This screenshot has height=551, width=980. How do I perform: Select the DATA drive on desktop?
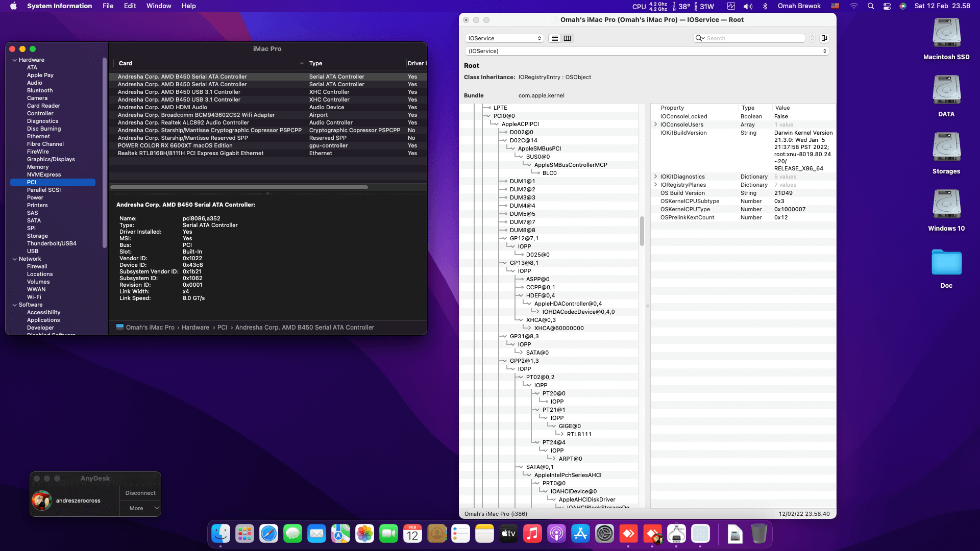pyautogui.click(x=946, y=96)
